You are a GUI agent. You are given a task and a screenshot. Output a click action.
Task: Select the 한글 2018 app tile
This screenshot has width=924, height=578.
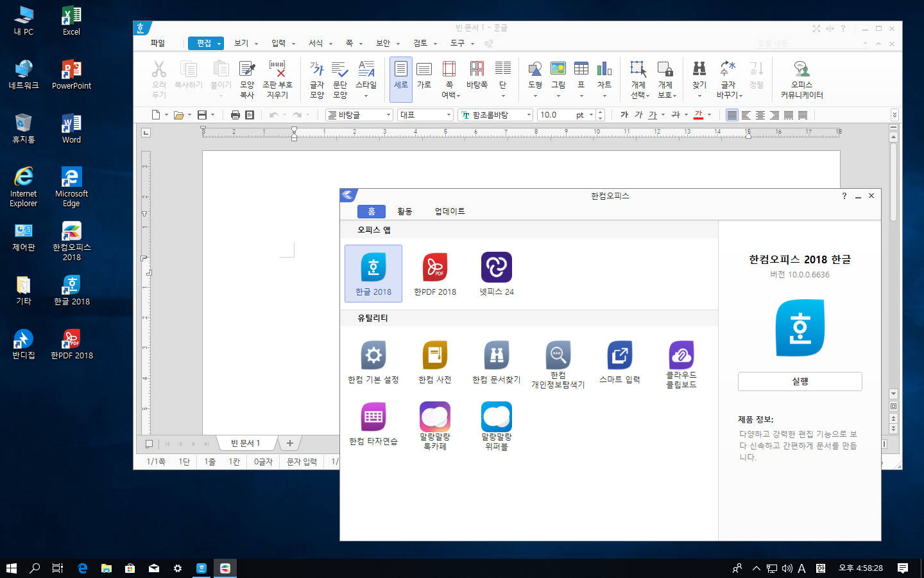[373, 274]
